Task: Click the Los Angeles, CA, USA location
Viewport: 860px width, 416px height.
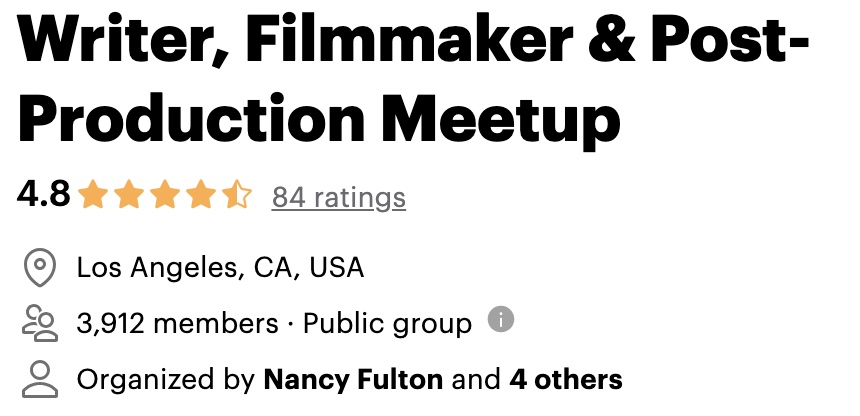Action: point(220,268)
